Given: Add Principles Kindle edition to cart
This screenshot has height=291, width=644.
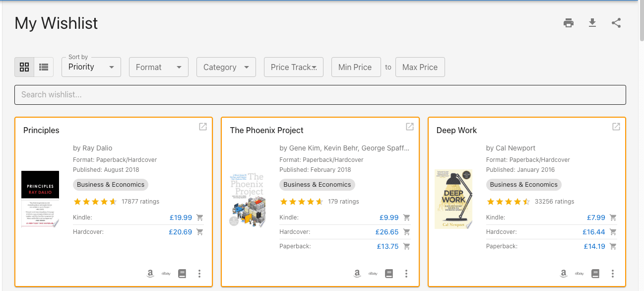Looking at the screenshot, I should [x=200, y=218].
